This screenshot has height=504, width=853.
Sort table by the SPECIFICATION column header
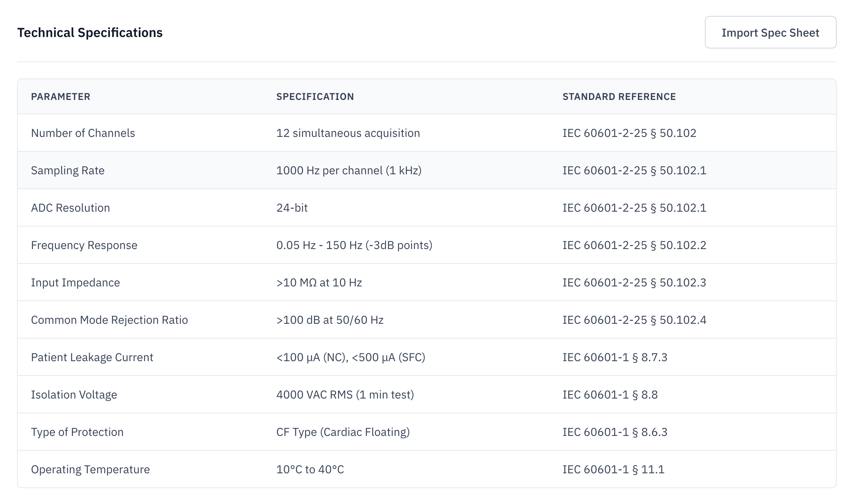315,97
